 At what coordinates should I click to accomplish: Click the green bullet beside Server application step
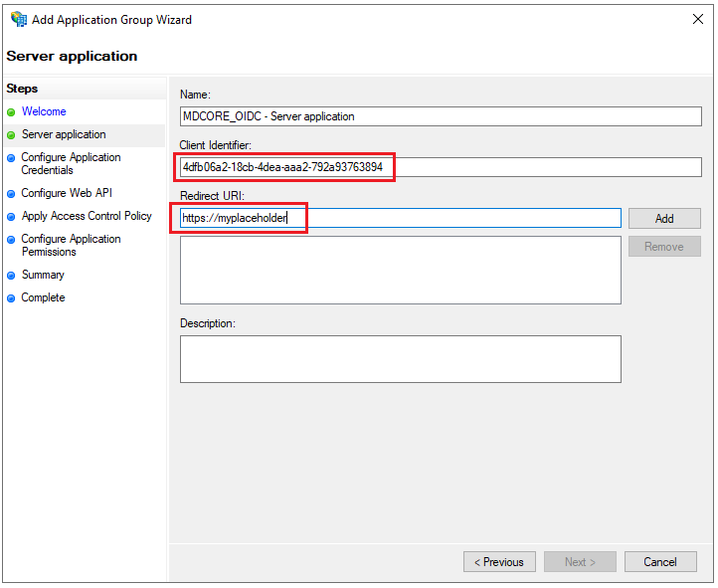pyautogui.click(x=12, y=135)
